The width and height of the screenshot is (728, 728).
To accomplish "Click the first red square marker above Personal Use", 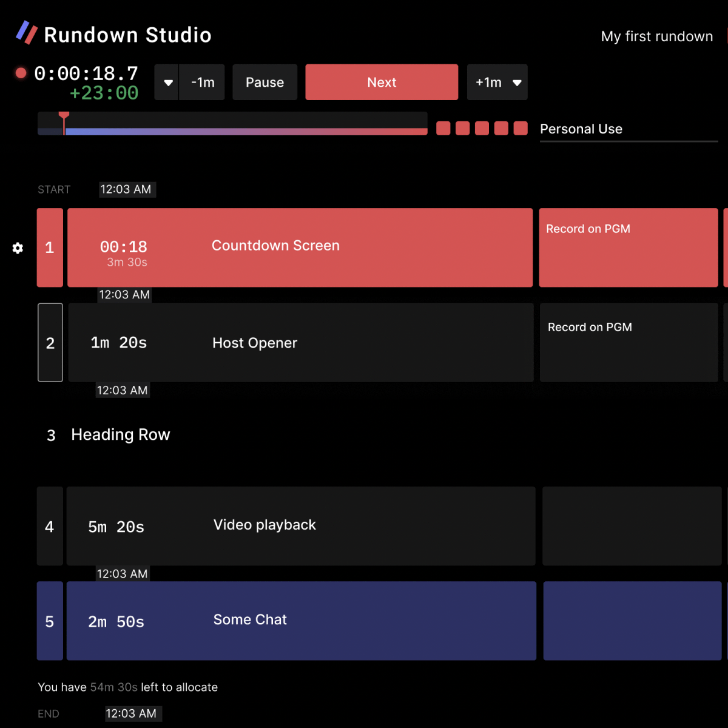I will pyautogui.click(x=443, y=128).
